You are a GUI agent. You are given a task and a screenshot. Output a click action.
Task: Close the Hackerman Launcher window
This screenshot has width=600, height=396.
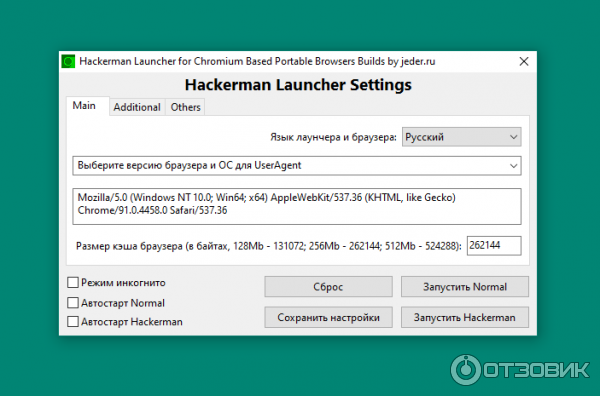tap(523, 61)
